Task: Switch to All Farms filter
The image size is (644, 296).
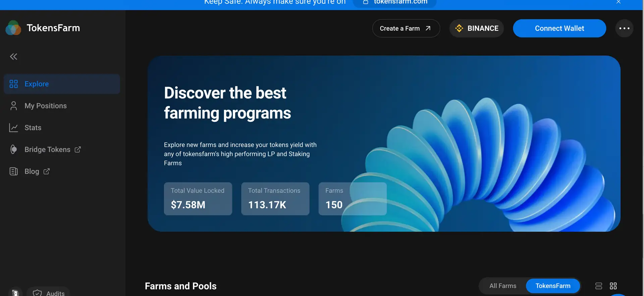Action: pos(503,286)
